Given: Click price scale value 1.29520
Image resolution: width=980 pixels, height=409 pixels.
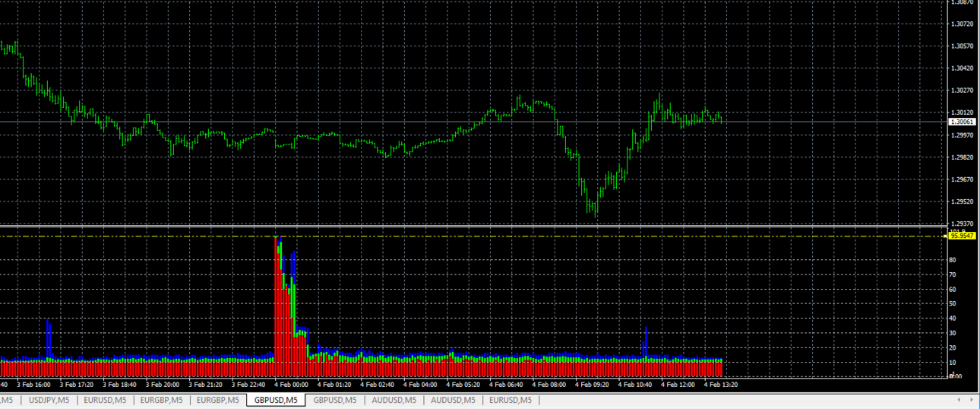Looking at the screenshot, I should 962,201.
